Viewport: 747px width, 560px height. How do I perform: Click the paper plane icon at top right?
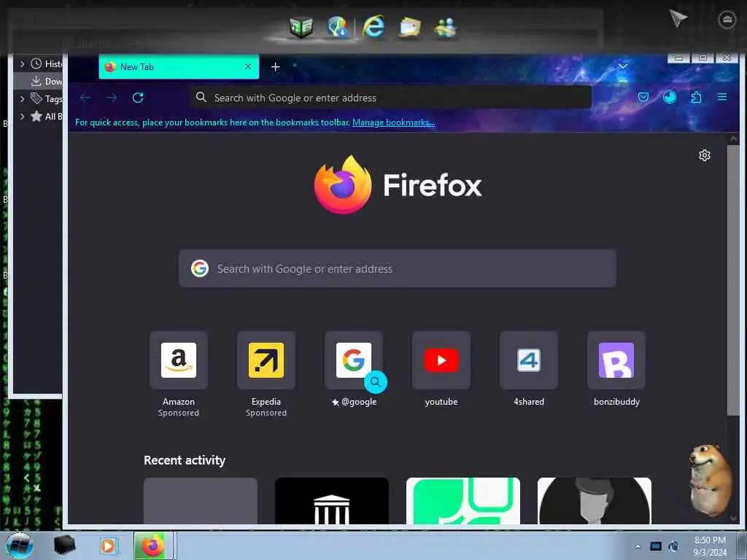[x=678, y=18]
